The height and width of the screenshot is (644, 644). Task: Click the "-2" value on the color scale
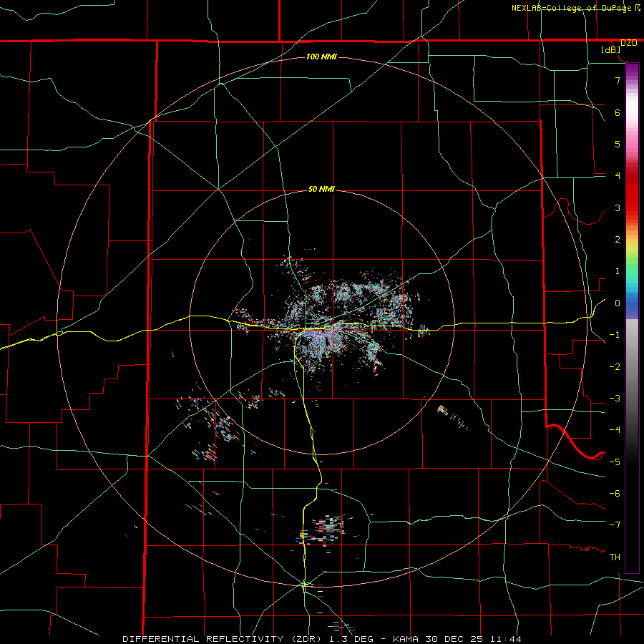point(615,367)
